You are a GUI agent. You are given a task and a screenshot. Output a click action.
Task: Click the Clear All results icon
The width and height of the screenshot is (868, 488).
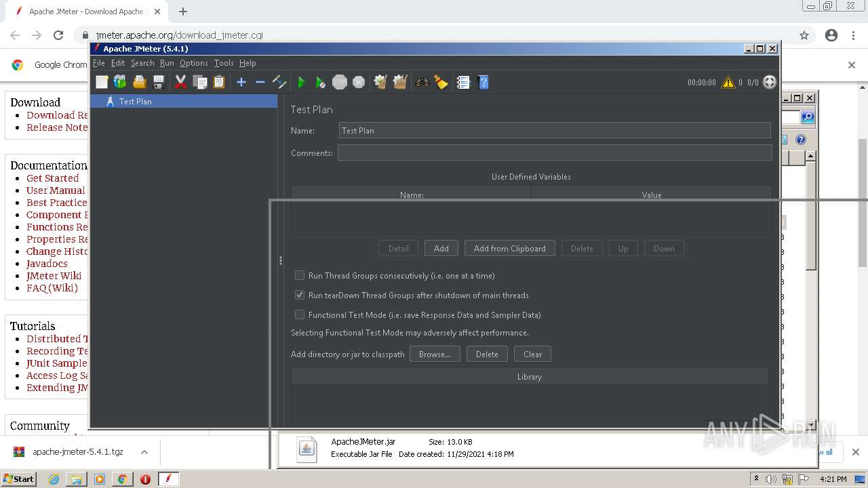click(399, 82)
